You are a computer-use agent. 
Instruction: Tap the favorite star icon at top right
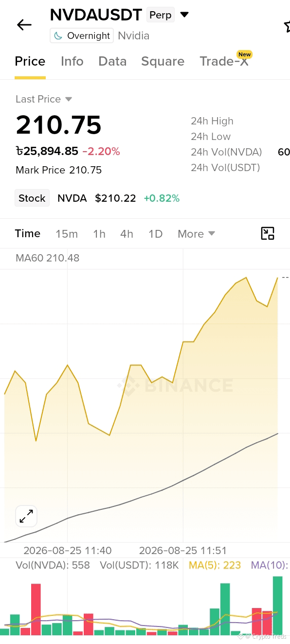pyautogui.click(x=287, y=26)
